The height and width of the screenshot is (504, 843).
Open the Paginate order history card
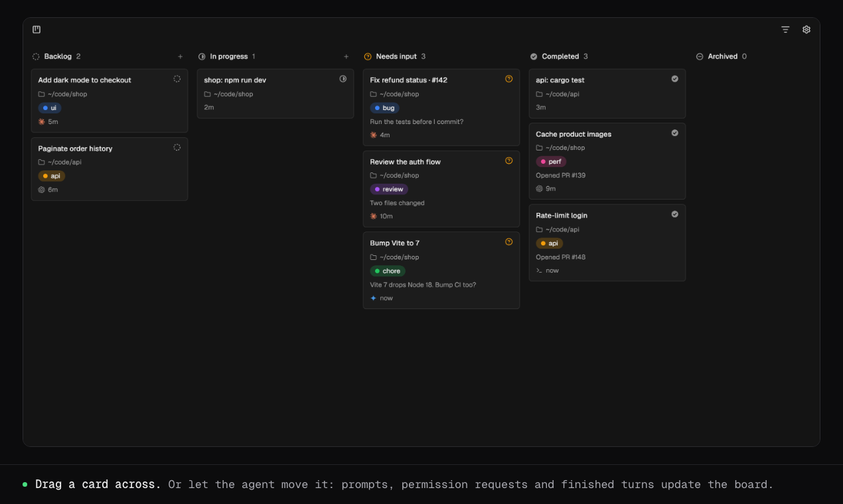(x=110, y=169)
